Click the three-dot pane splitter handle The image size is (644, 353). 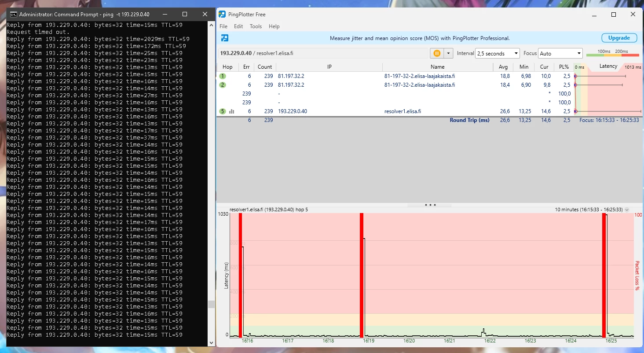tap(430, 205)
